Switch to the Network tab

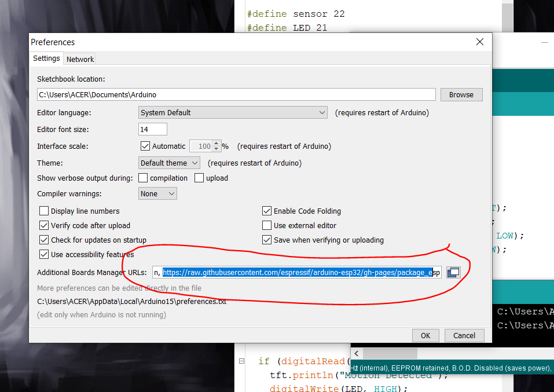click(x=80, y=59)
